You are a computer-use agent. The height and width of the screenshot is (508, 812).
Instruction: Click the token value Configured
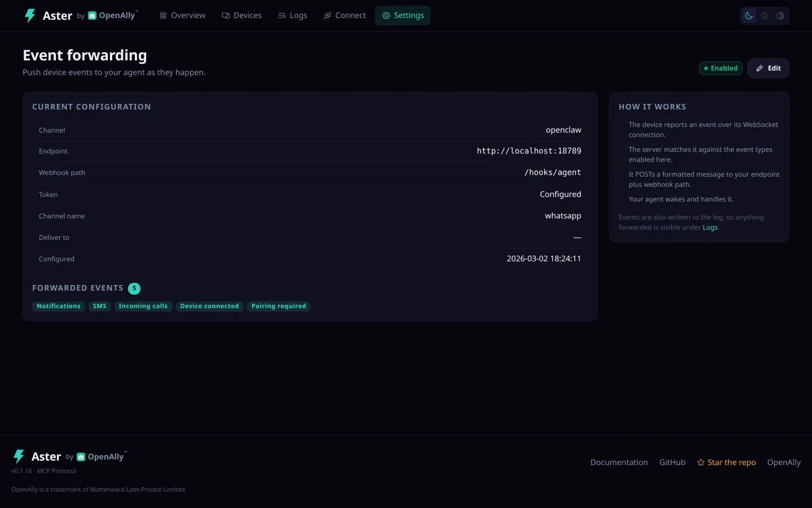(561, 195)
